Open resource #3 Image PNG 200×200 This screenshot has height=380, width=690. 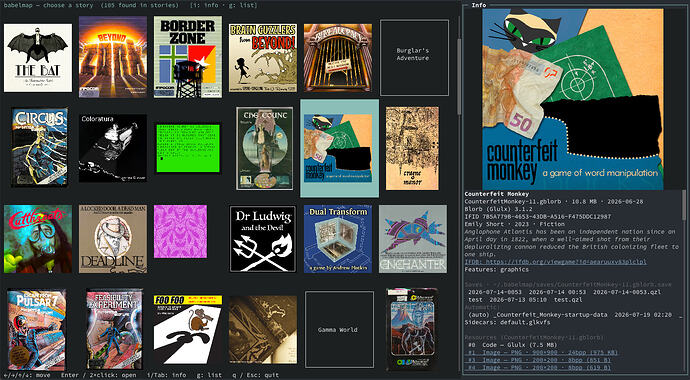[x=539, y=360]
